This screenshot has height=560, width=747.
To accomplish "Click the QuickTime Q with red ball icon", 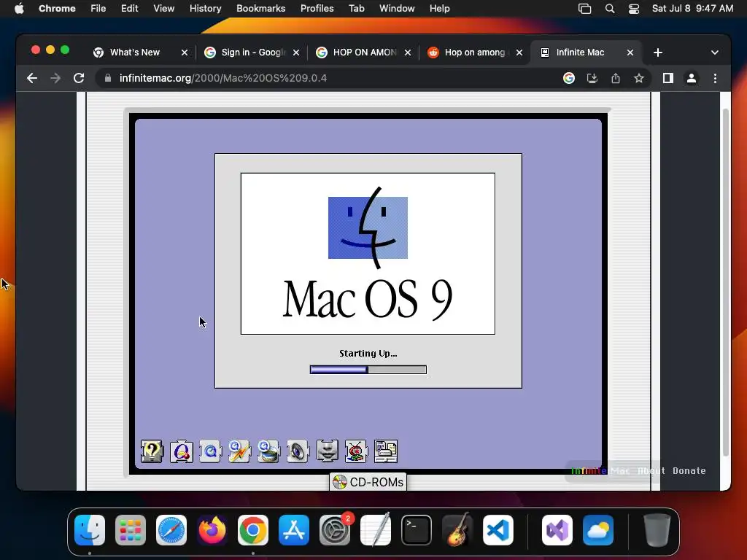I will 182,451.
